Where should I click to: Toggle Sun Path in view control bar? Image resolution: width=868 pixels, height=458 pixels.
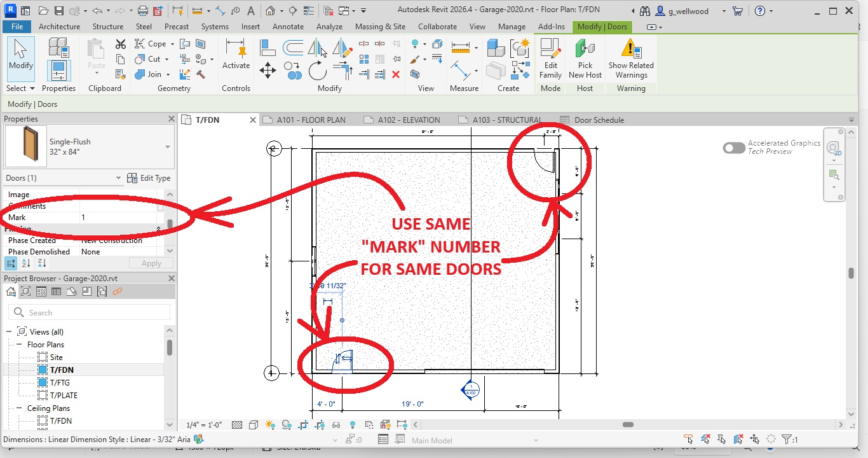[x=270, y=425]
